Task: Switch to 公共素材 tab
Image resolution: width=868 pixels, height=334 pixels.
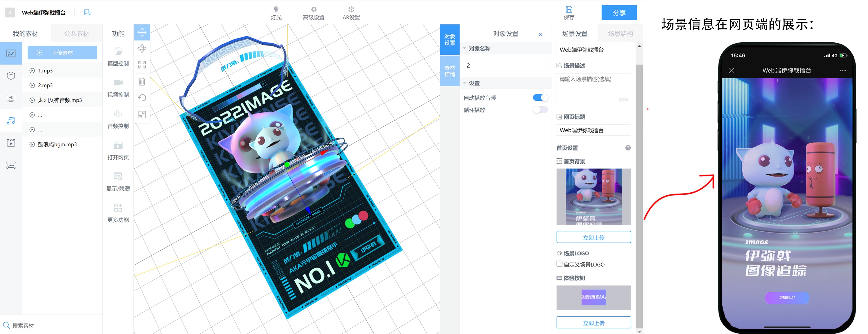Action: click(77, 33)
